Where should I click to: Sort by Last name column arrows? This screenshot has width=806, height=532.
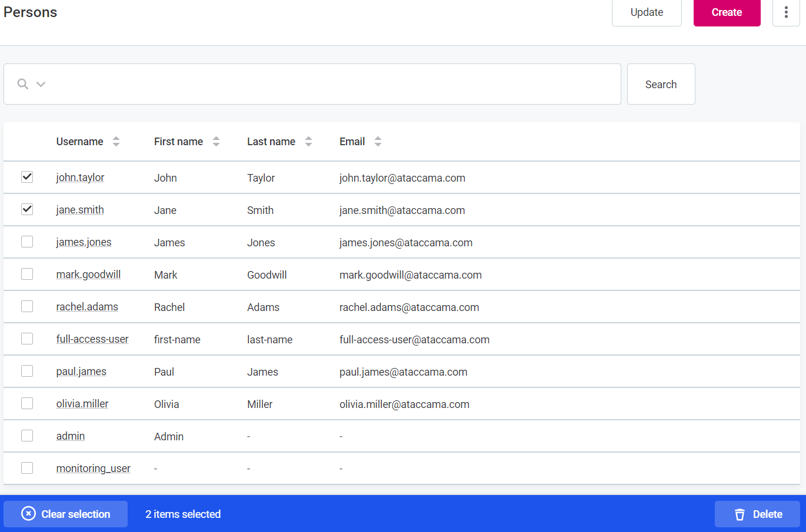(308, 142)
